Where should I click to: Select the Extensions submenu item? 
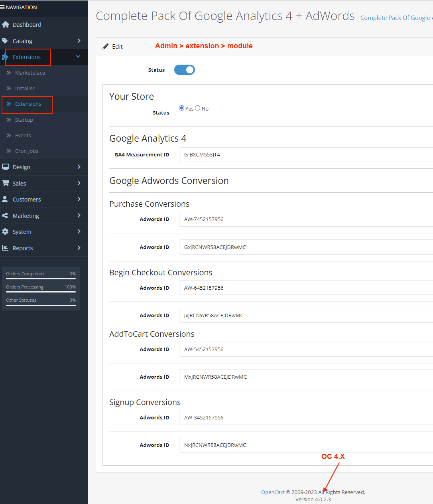(x=44, y=104)
